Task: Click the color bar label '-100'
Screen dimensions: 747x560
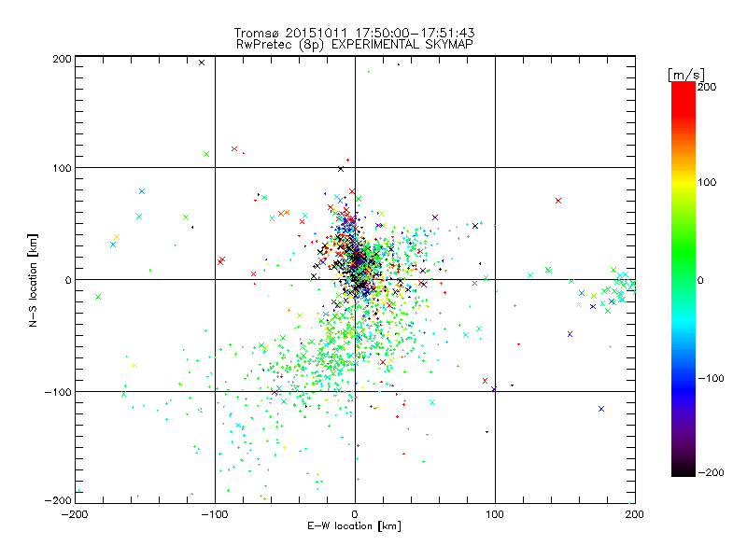Action: pos(712,378)
